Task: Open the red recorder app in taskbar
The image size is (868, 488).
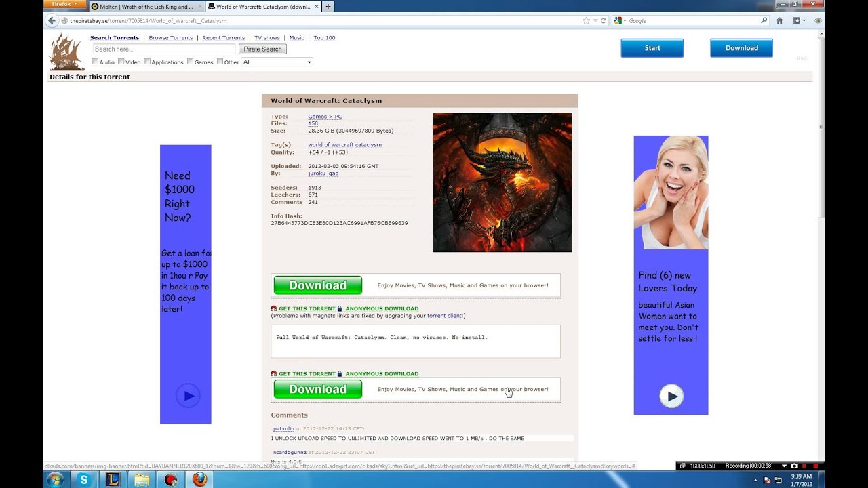Action: tap(171, 479)
